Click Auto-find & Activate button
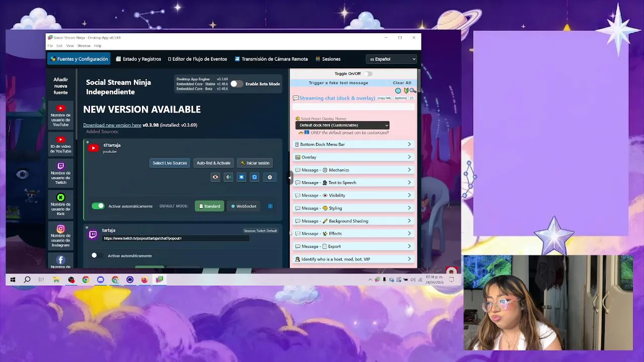 coord(213,163)
